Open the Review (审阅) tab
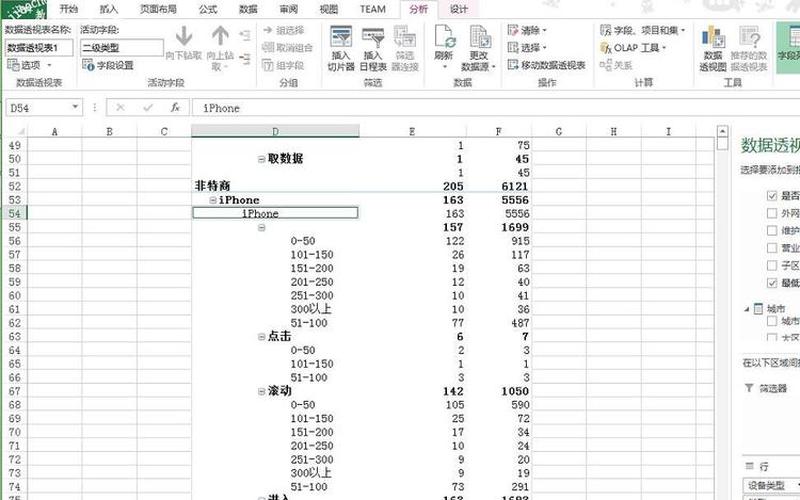This screenshot has width=800, height=500. point(289,9)
